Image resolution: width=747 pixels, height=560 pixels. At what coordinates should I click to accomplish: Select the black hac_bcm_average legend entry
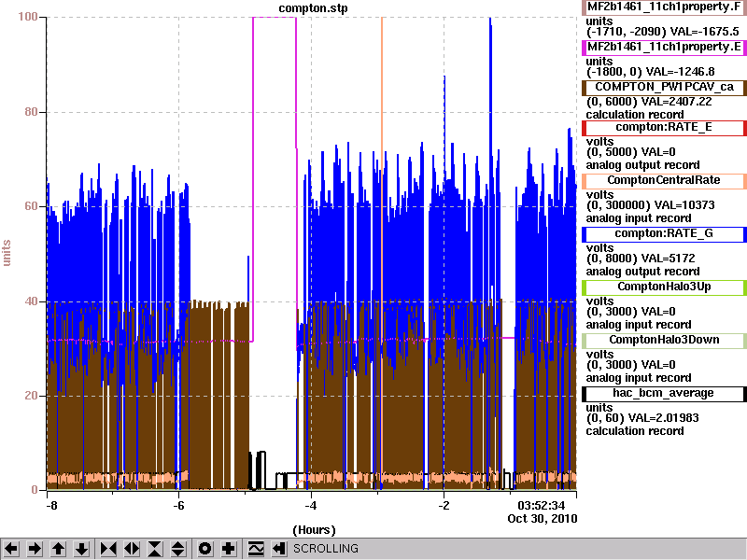pos(664,393)
